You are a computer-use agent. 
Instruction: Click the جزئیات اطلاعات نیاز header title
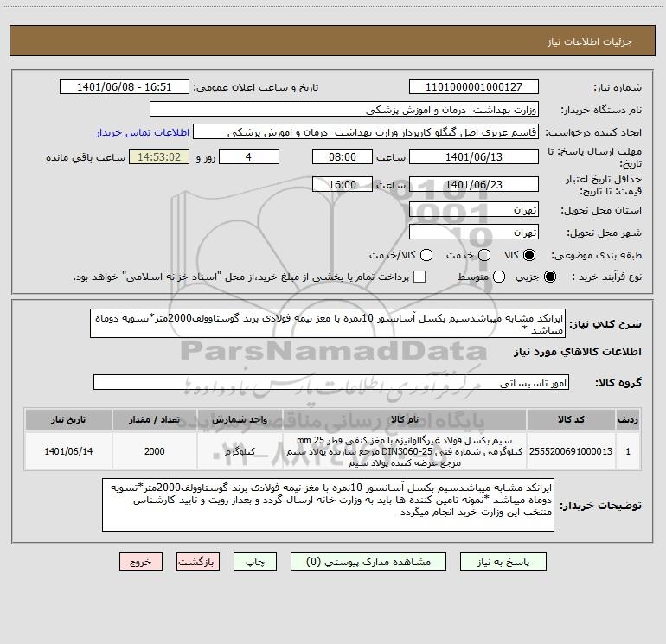click(x=589, y=41)
